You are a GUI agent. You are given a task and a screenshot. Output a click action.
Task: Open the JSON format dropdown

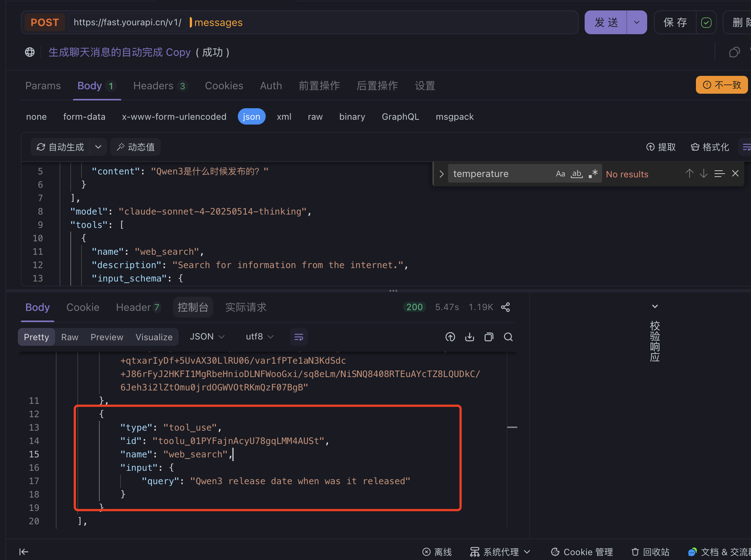207,337
